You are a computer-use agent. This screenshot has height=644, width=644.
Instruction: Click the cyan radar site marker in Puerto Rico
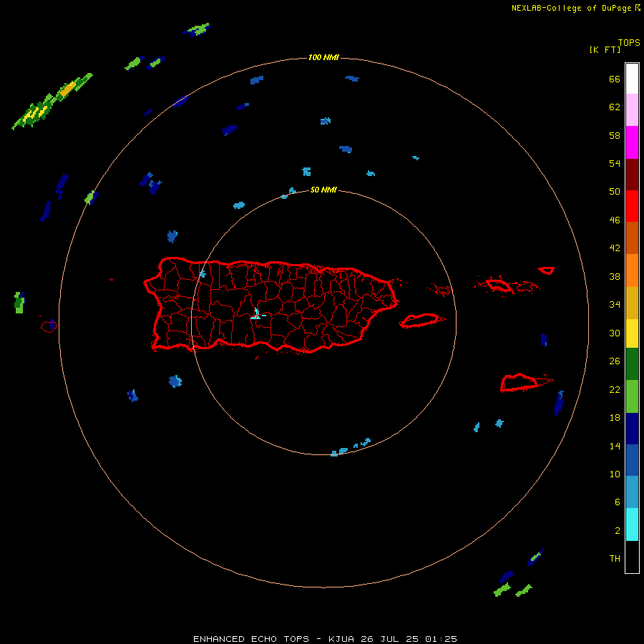(257, 314)
